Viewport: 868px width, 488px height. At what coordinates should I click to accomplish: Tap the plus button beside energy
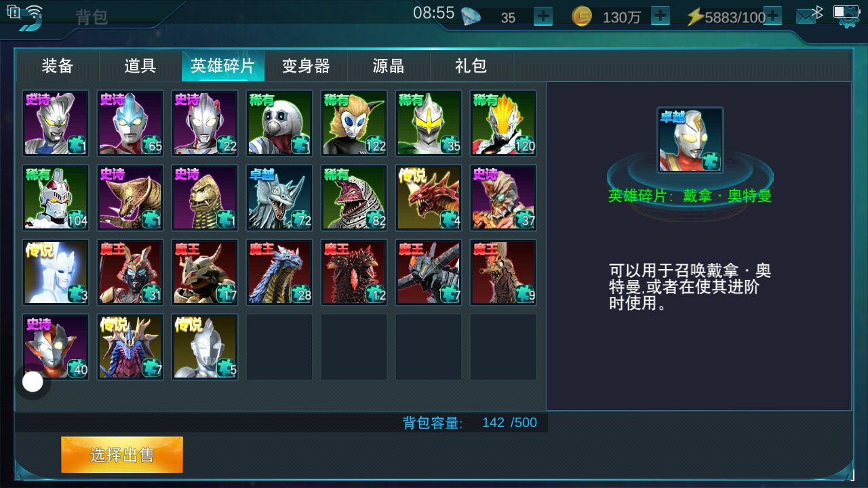pyautogui.click(x=772, y=16)
